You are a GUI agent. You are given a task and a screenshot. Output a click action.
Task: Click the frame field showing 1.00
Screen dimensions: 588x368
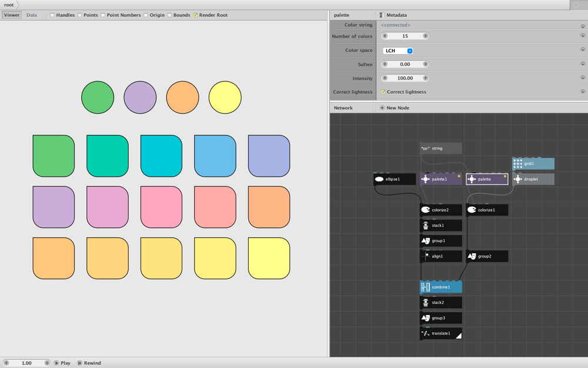click(x=26, y=363)
